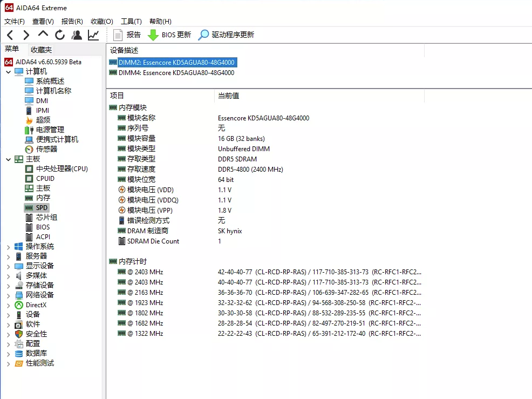Open the 工具(T) menu
This screenshot has width=532, height=399.
(131, 22)
